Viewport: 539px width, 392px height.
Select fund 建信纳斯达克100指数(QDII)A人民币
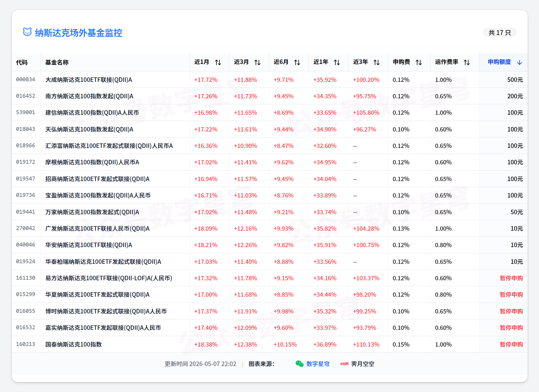point(92,113)
